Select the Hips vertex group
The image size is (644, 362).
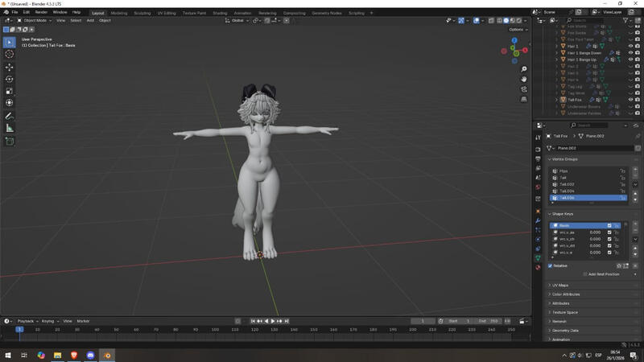(588, 171)
